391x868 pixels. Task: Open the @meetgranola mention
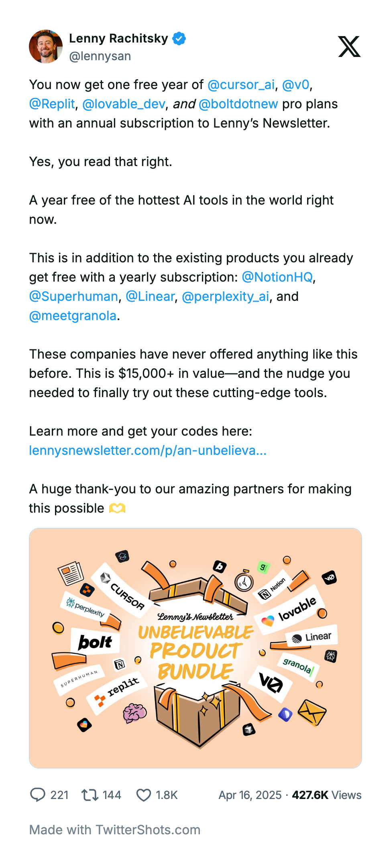pos(73,316)
